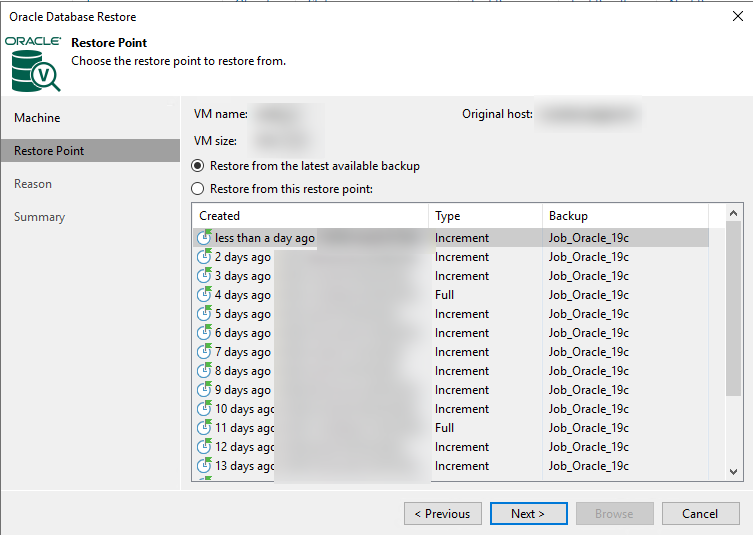Click restore point icon for 2 days ago
Image resolution: width=753 pixels, height=535 pixels.
[205, 256]
